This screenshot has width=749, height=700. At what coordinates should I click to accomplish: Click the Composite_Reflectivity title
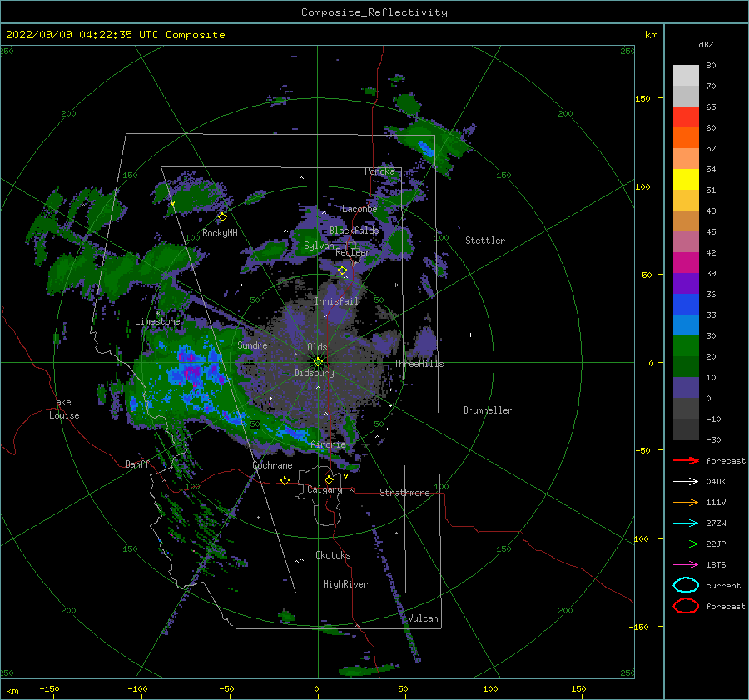click(x=374, y=12)
